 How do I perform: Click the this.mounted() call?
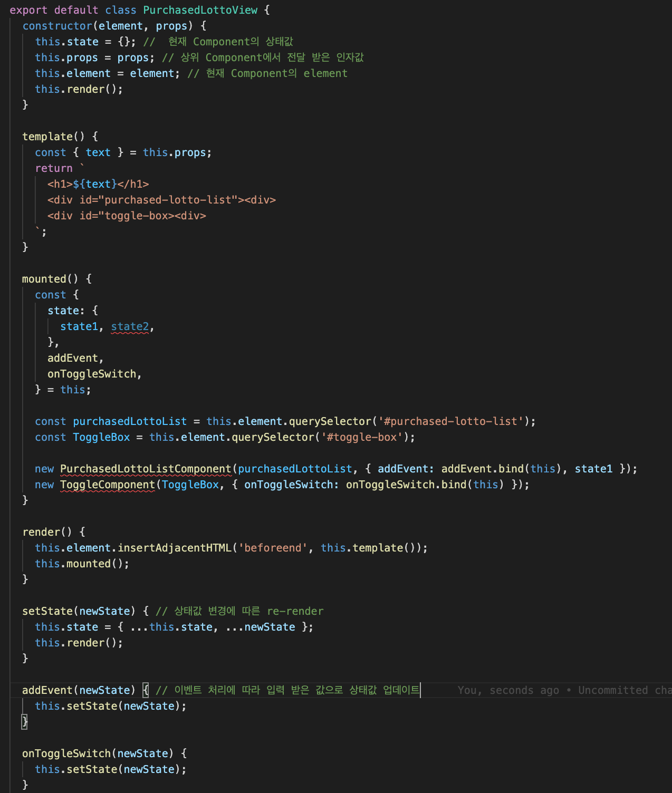[x=82, y=564]
